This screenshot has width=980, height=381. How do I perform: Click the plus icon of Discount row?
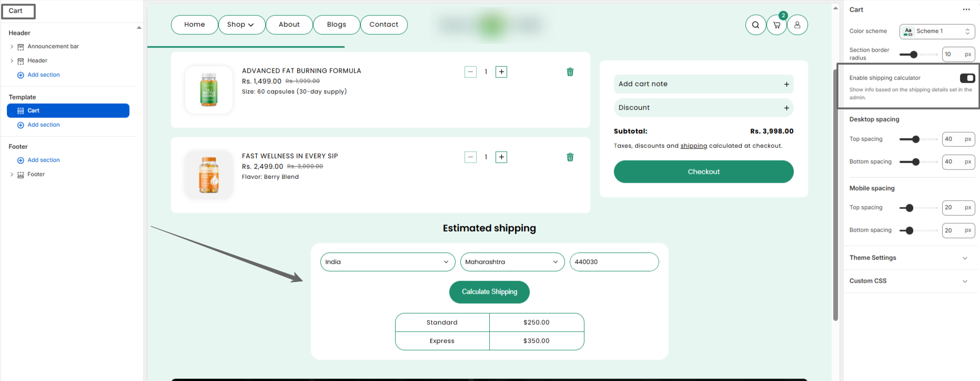coord(786,108)
